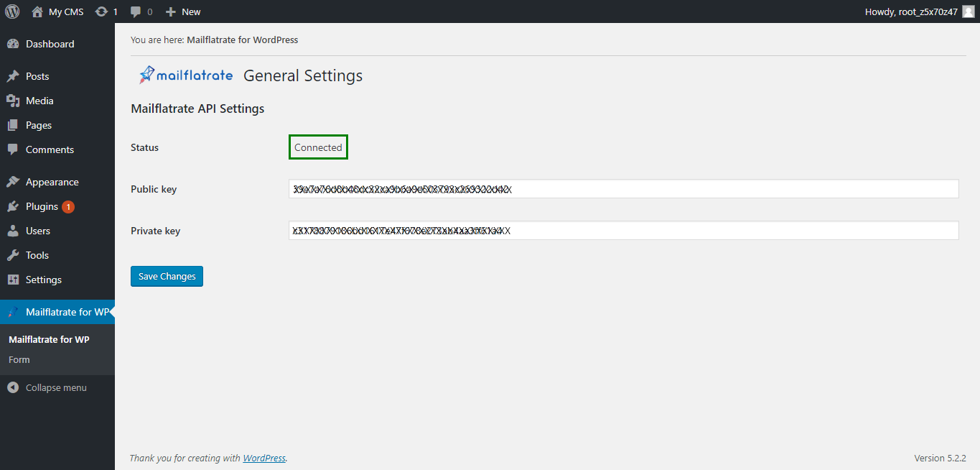Click the General Settings heading
980x470 pixels.
tap(303, 75)
